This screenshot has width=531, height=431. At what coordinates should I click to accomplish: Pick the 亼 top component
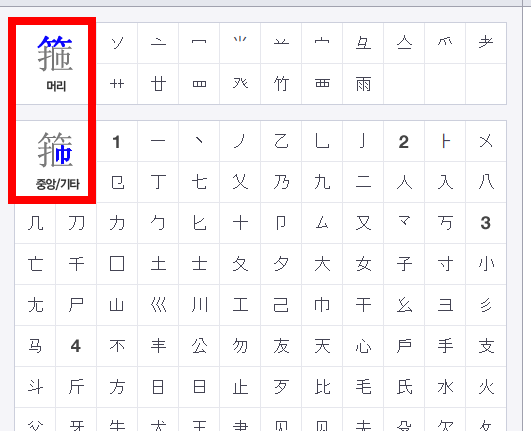click(404, 43)
